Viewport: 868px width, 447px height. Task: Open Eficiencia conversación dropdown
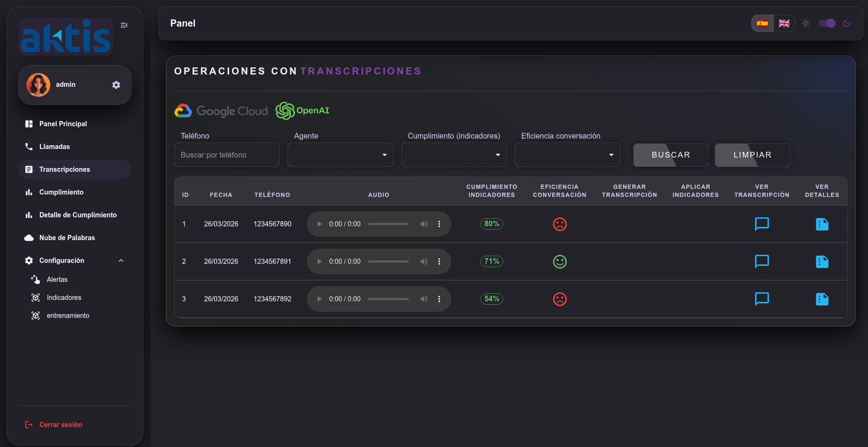coord(567,155)
